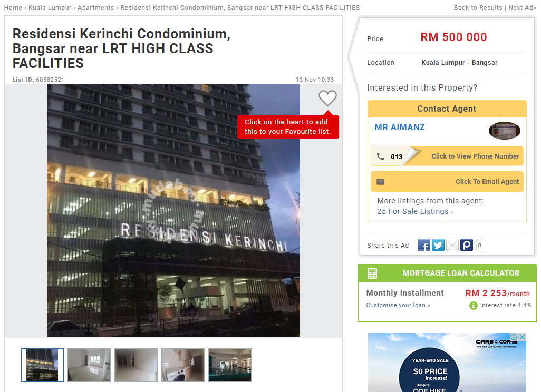This screenshot has width=541, height=392.
Task: Expand Customise your loan options
Action: [x=398, y=305]
